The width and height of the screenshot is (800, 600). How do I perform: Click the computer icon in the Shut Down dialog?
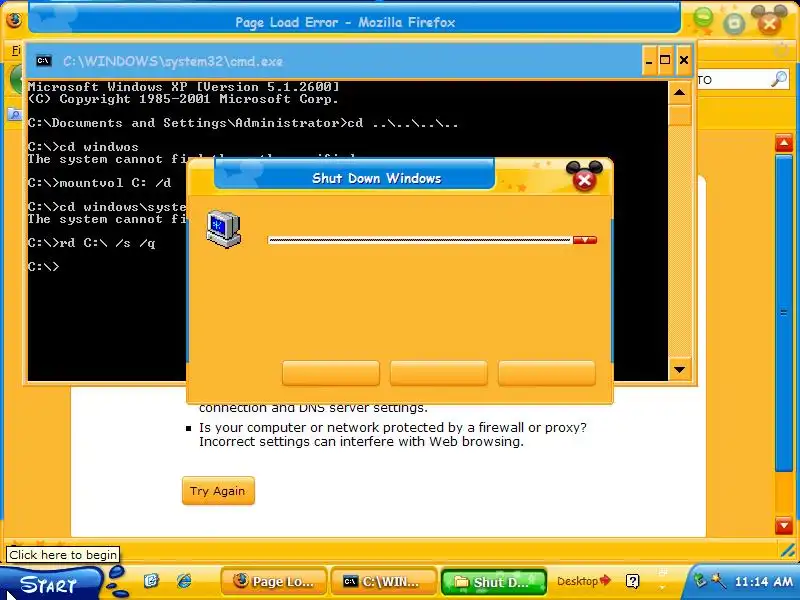click(x=223, y=229)
